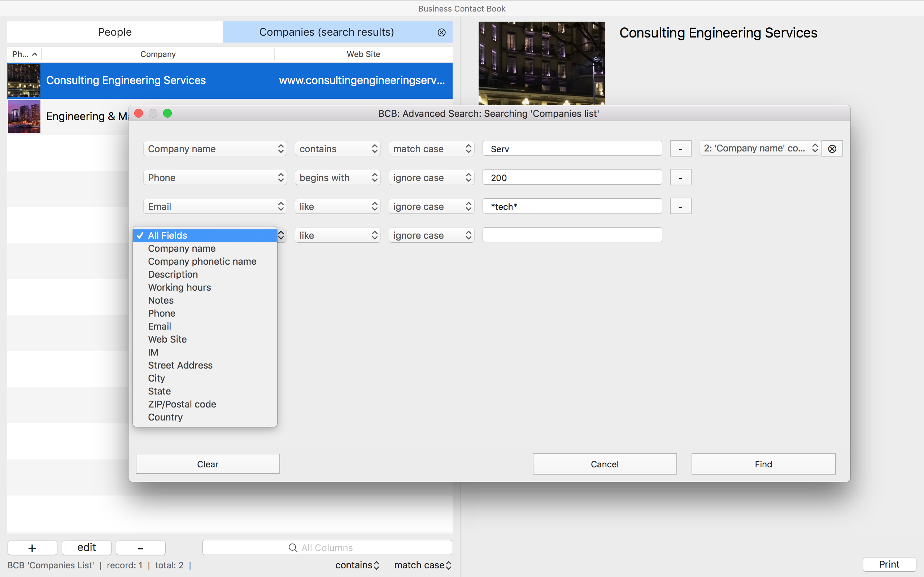Click Clear to reset search conditions
The image size is (924, 577).
(x=208, y=464)
